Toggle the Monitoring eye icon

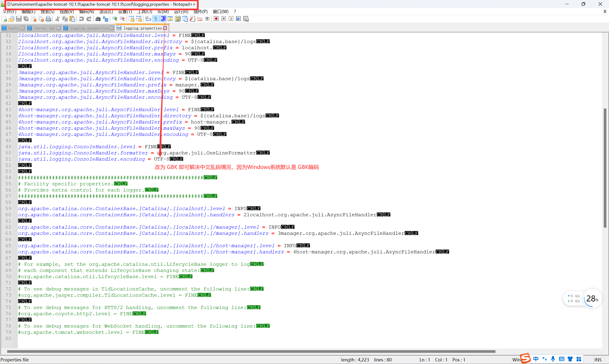pos(207,19)
